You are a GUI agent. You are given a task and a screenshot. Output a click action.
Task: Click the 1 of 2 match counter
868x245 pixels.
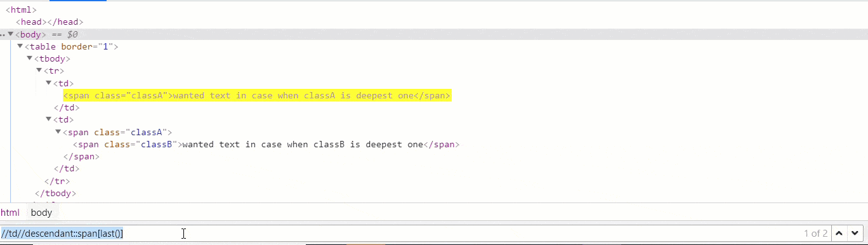point(815,234)
